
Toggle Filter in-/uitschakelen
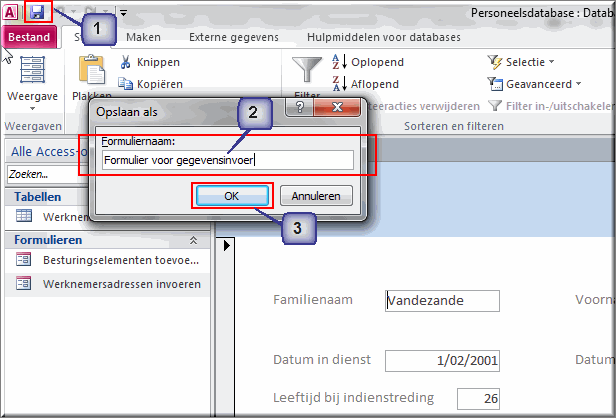[551, 106]
